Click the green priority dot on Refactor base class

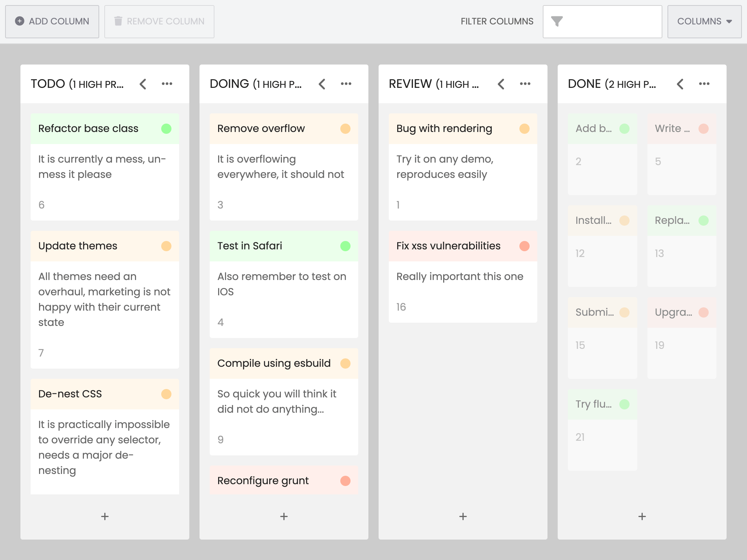(x=166, y=129)
